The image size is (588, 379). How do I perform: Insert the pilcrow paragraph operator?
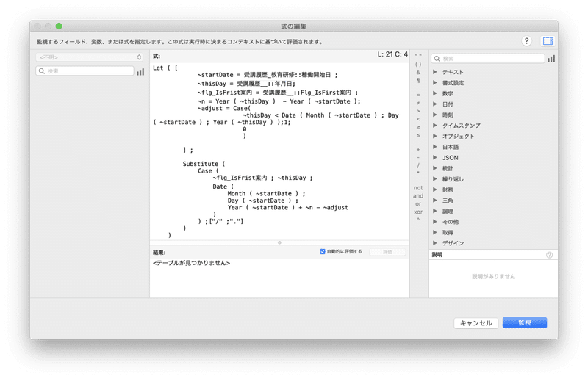418,80
